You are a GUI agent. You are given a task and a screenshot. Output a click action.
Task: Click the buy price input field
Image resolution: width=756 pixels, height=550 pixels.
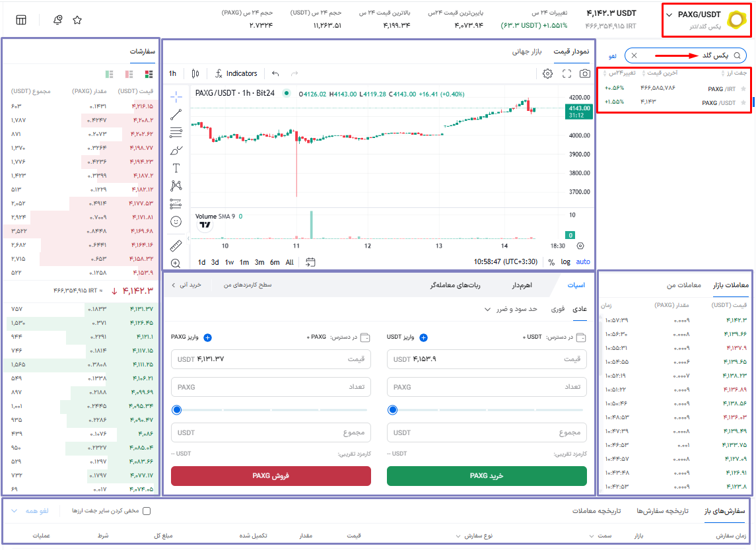point(487,359)
